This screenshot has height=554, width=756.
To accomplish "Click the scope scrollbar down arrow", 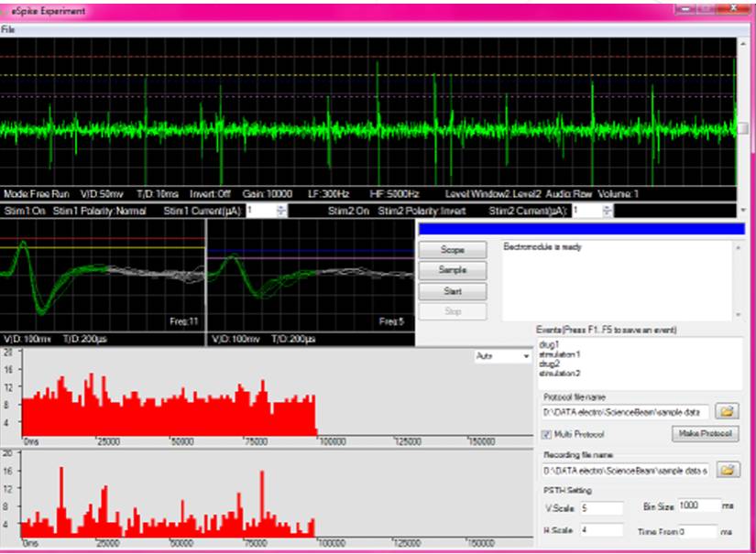I will point(743,210).
